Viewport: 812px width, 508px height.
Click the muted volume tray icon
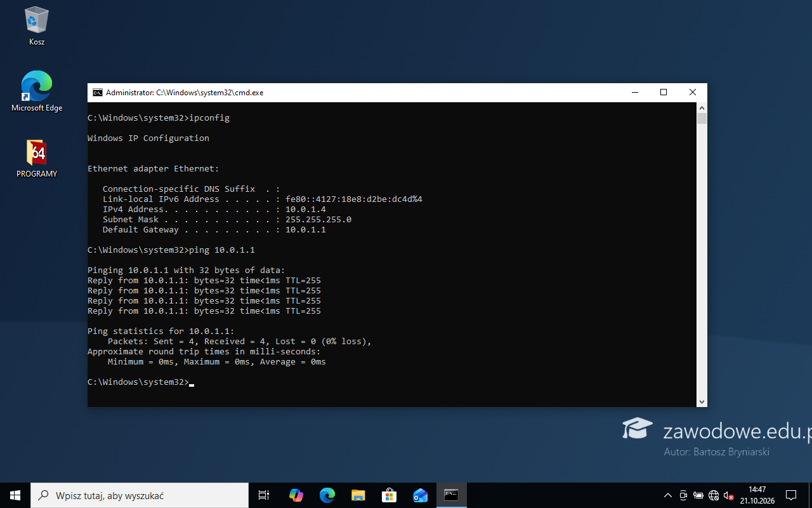click(729, 495)
